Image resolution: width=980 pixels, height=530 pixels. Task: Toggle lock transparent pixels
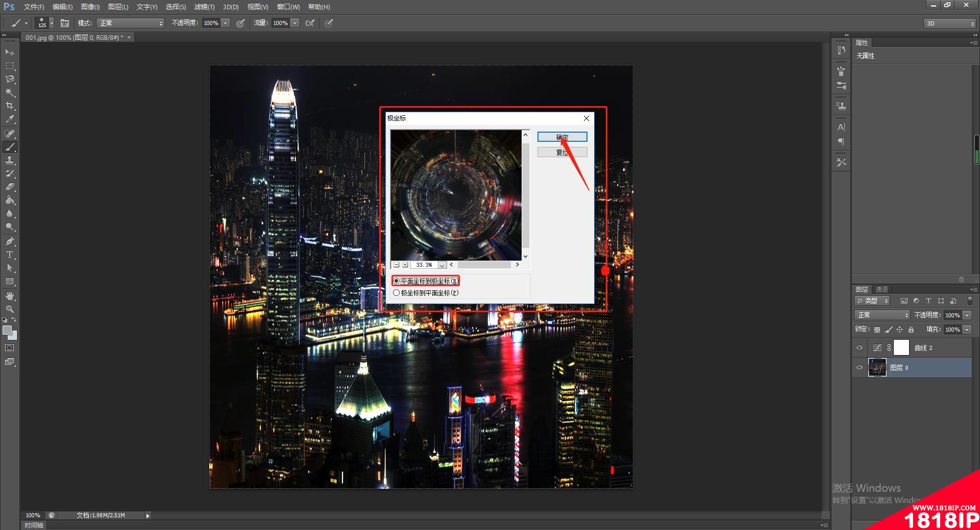click(x=877, y=330)
